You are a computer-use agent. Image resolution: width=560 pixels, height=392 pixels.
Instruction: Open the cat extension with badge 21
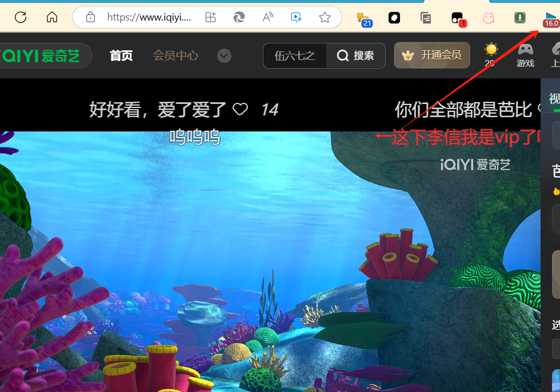pyautogui.click(x=365, y=19)
